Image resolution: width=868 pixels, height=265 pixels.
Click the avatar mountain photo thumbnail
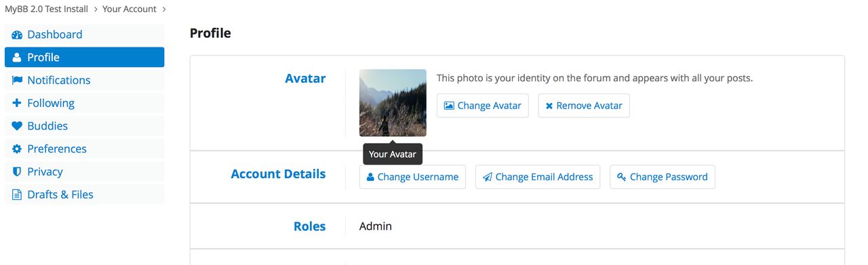coord(393,103)
